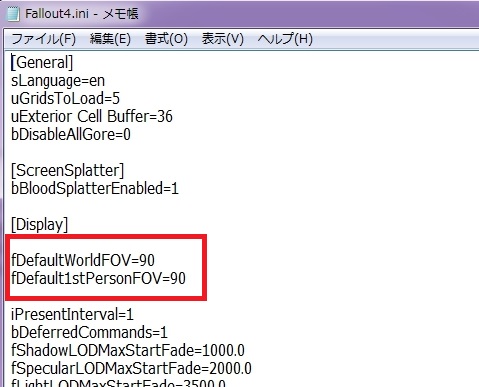Screen dimensions: 479x387
Task: Open the 書式(O) menu
Action: (166, 39)
